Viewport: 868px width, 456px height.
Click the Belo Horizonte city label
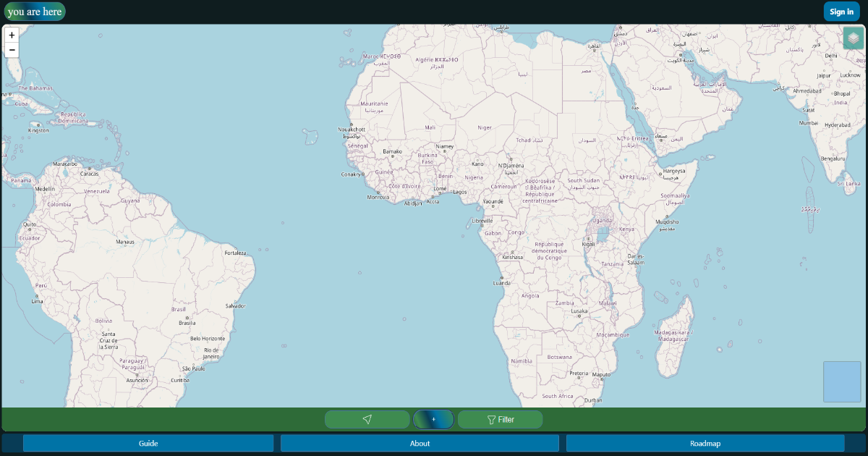coord(208,338)
